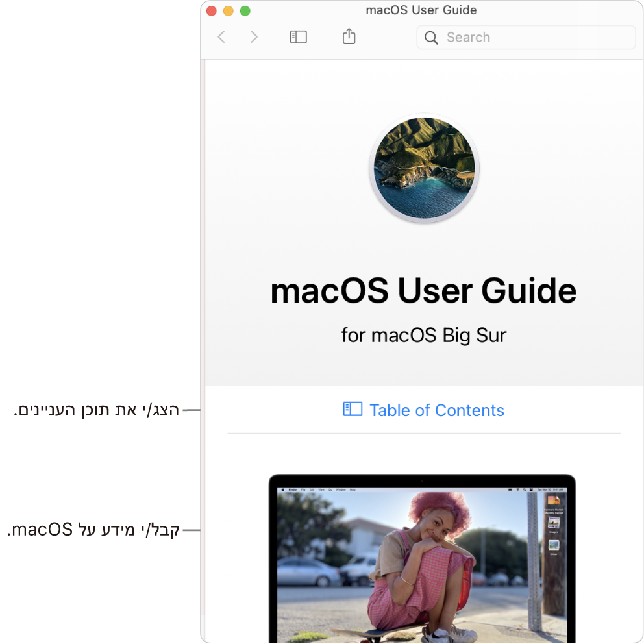Minimize window with the yellow button

coord(229,11)
